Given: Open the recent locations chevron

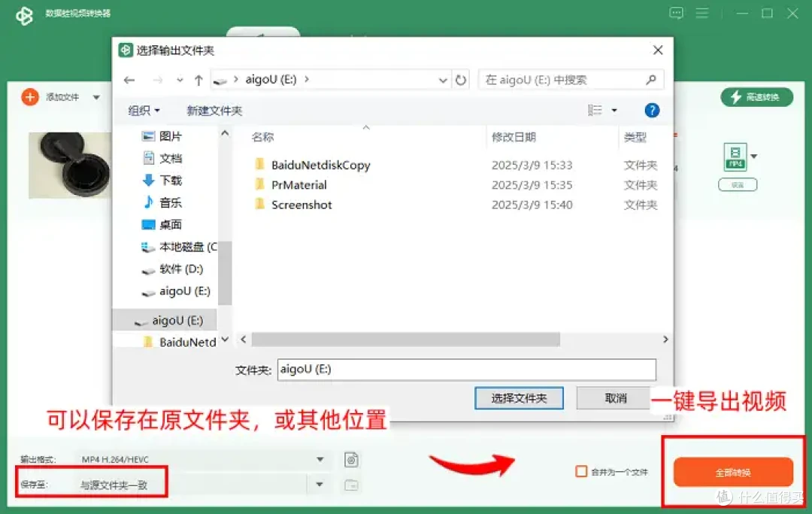Looking at the screenshot, I should click(180, 80).
